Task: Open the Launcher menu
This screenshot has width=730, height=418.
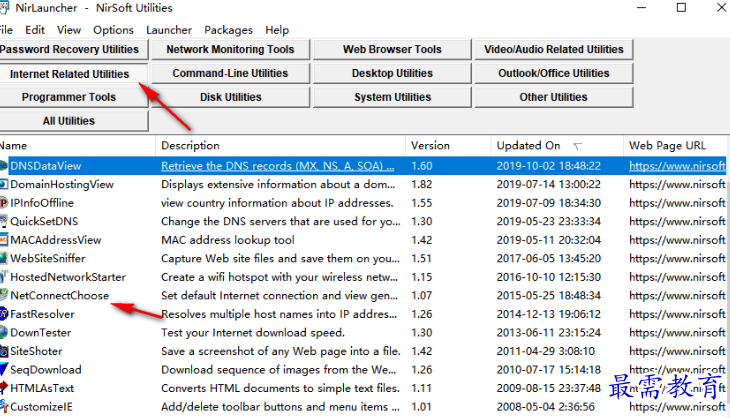Action: click(169, 30)
